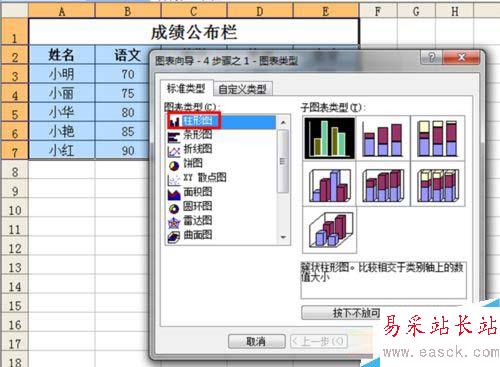Click the cell containing 小丽
The image size is (500, 367).
click(62, 93)
